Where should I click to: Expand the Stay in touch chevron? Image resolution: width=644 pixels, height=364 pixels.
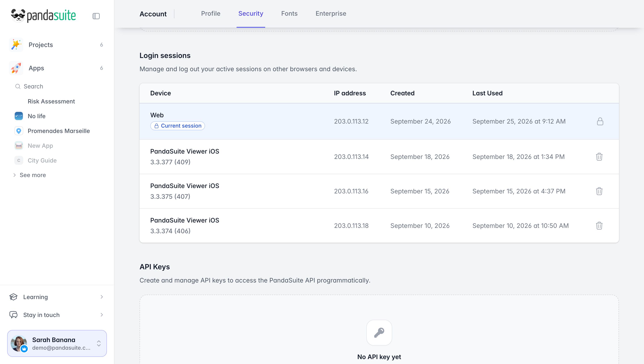(102, 315)
